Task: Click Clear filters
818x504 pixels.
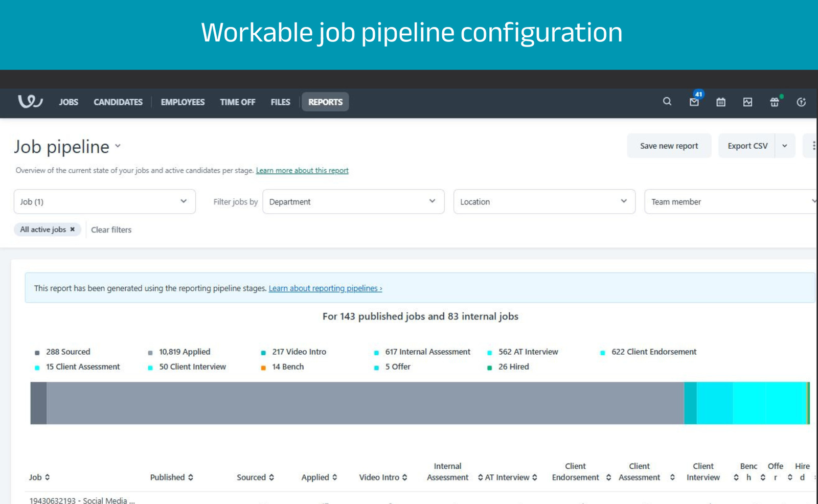Action: tap(111, 230)
